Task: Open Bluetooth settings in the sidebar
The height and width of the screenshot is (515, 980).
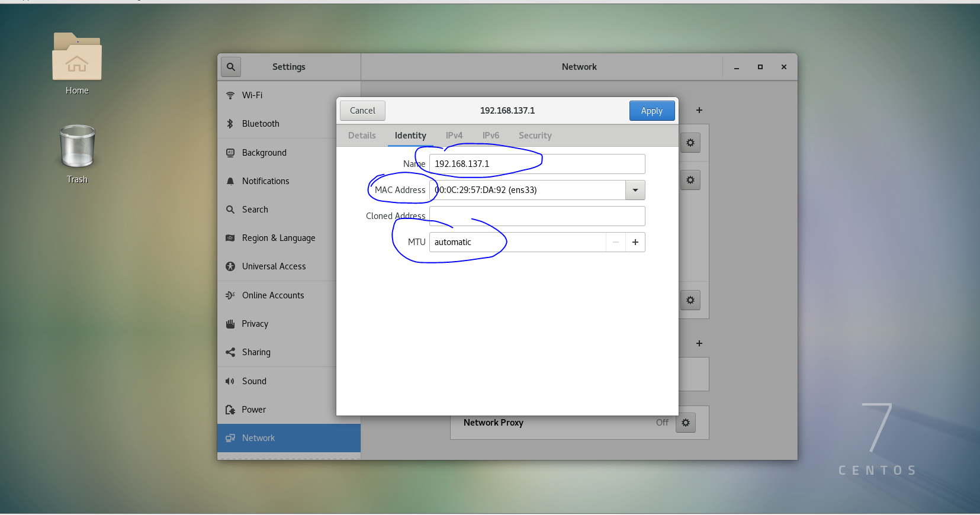Action: point(289,124)
